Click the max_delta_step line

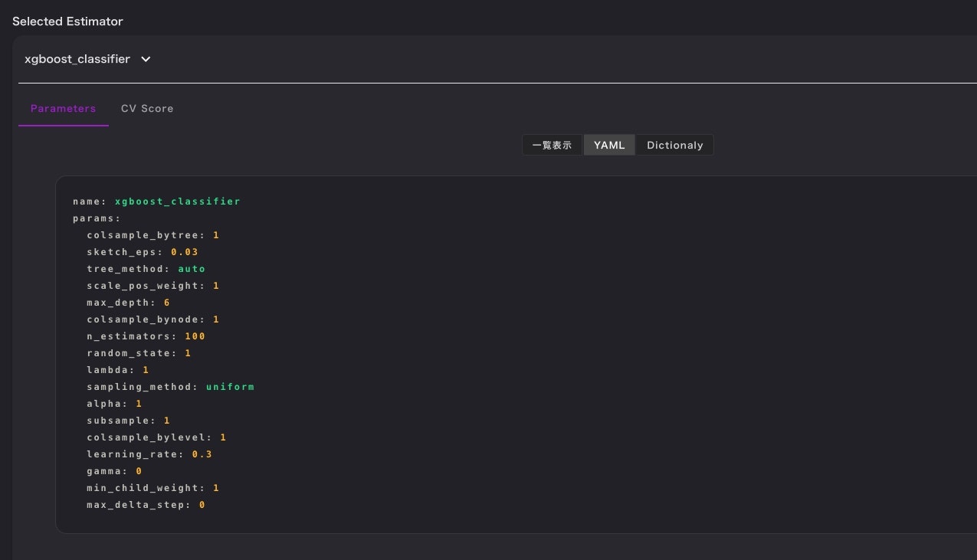pyautogui.click(x=146, y=505)
